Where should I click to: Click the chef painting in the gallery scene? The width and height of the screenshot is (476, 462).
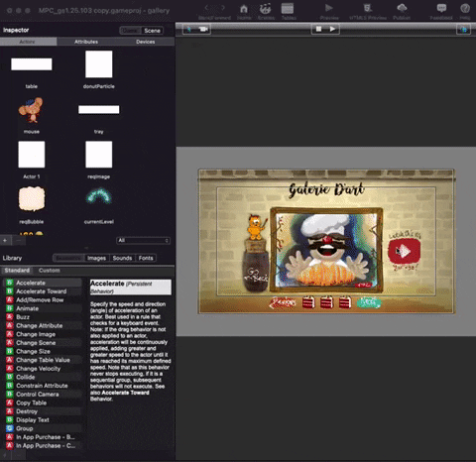[326, 250]
